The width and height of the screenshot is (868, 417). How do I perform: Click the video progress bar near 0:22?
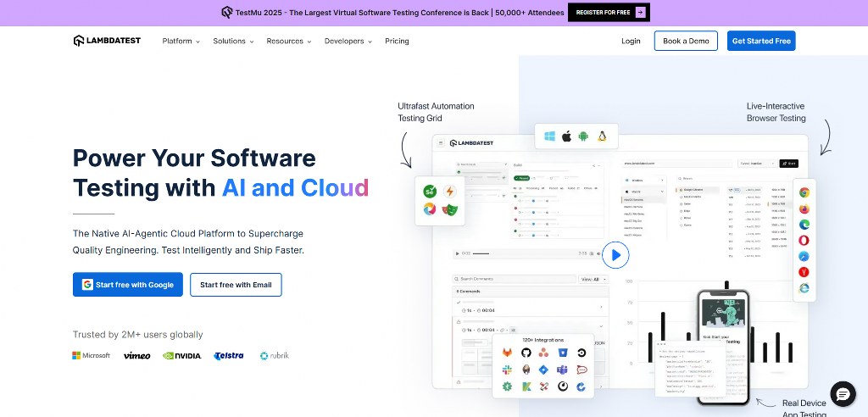[481, 253]
